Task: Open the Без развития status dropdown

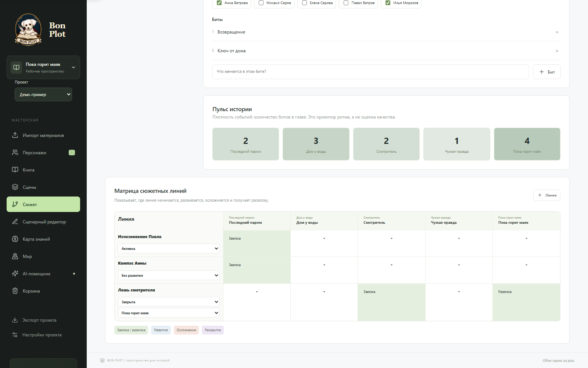Action: coord(169,275)
